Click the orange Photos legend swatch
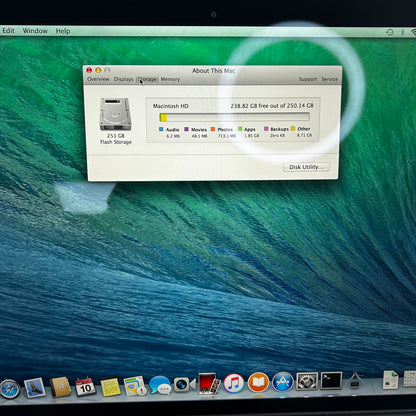Viewport: 416px width, 416px height. (x=213, y=129)
